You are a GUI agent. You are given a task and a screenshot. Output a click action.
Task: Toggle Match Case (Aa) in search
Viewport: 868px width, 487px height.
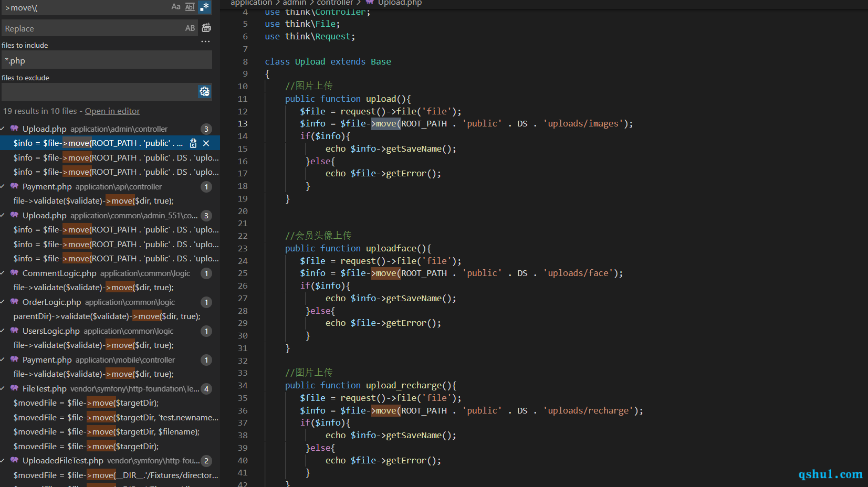pos(176,7)
